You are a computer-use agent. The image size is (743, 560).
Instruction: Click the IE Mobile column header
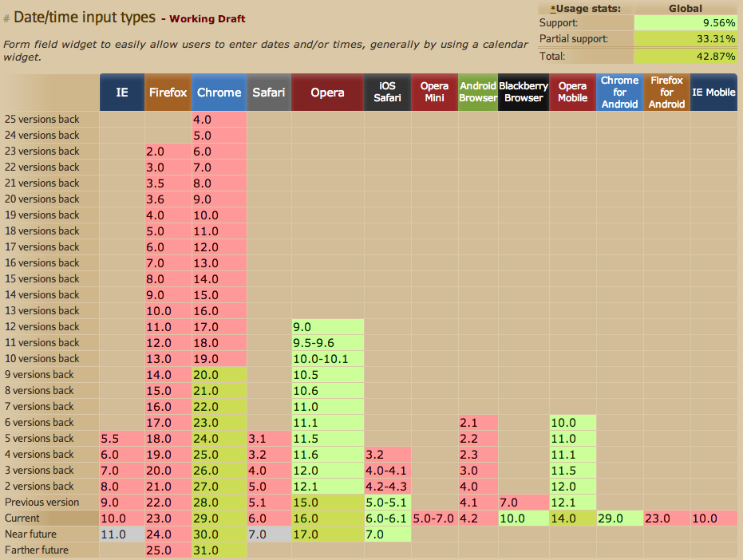click(x=713, y=92)
